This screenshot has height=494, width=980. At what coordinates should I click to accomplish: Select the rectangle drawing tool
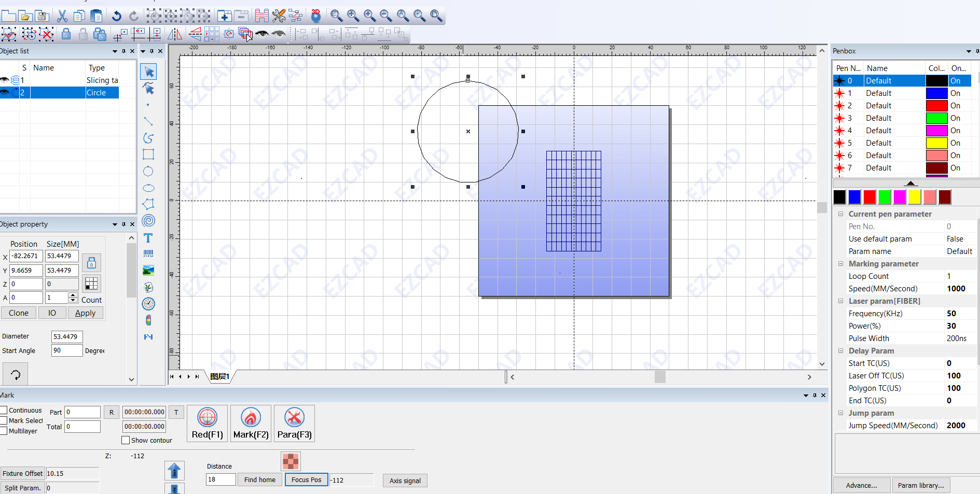click(x=148, y=154)
